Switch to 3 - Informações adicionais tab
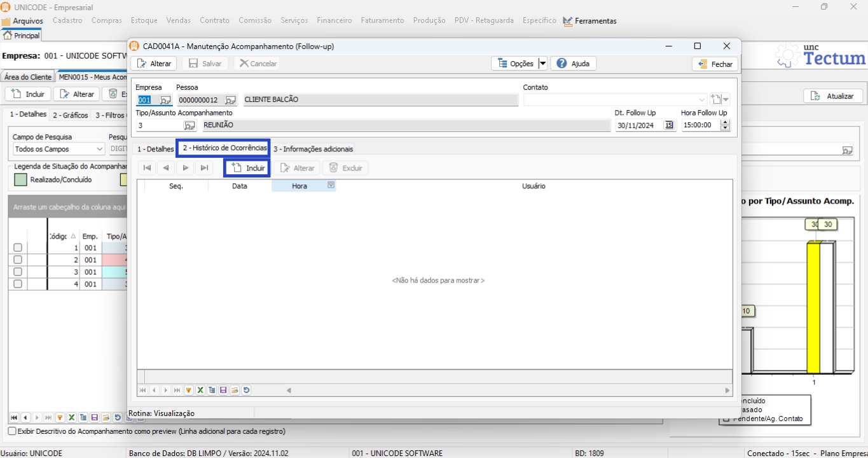This screenshot has height=458, width=868. pyautogui.click(x=313, y=149)
